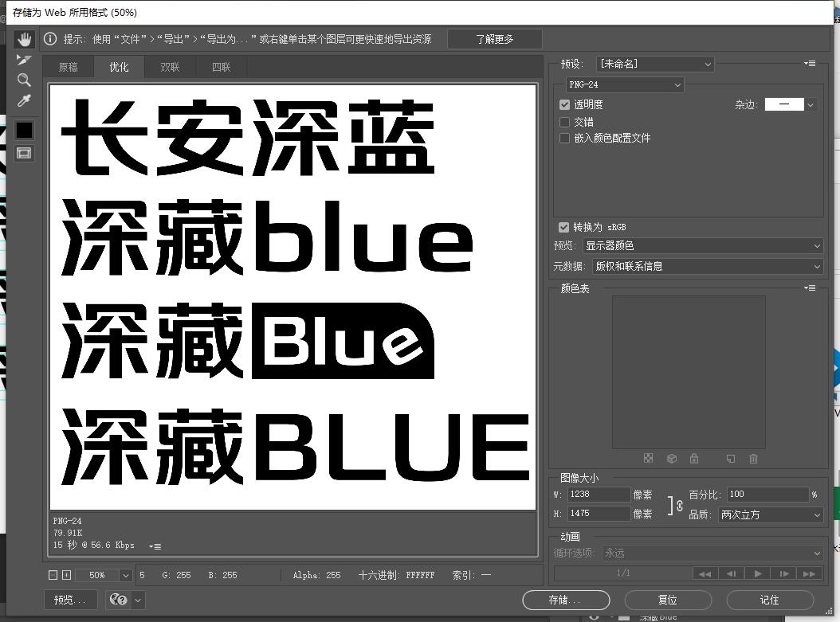Switch to the 四联 tab
The width and height of the screenshot is (840, 622).
pyautogui.click(x=221, y=67)
